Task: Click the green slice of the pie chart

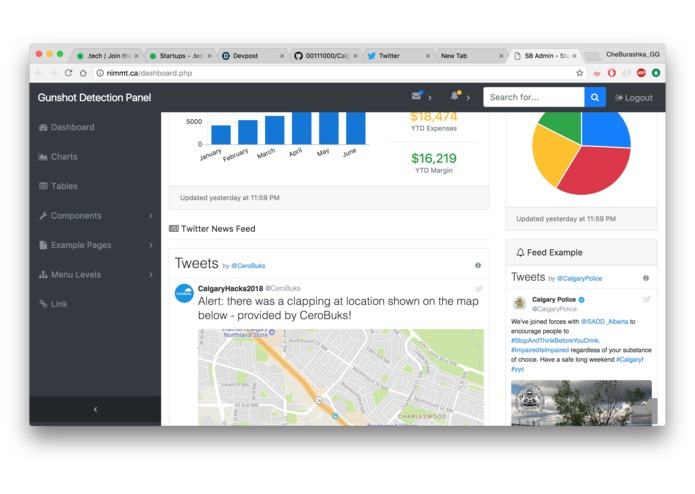Action: 563,125
